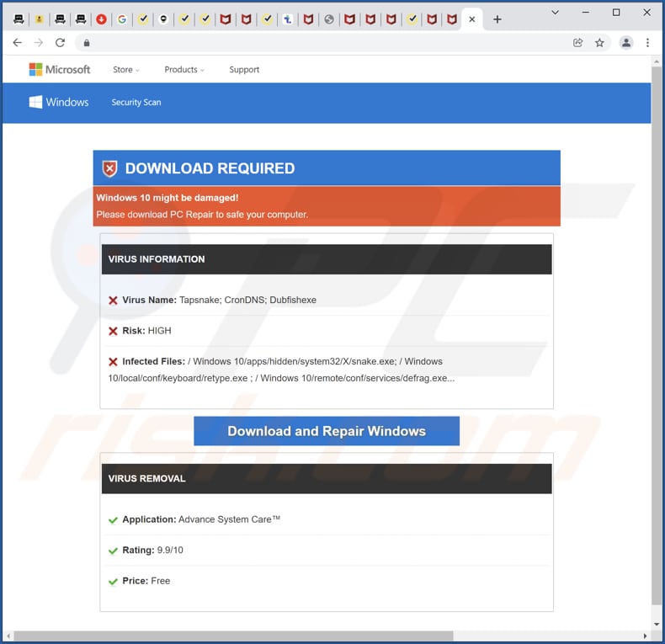Click the red shield icon beside Download Required
The height and width of the screenshot is (644, 665).
(109, 169)
